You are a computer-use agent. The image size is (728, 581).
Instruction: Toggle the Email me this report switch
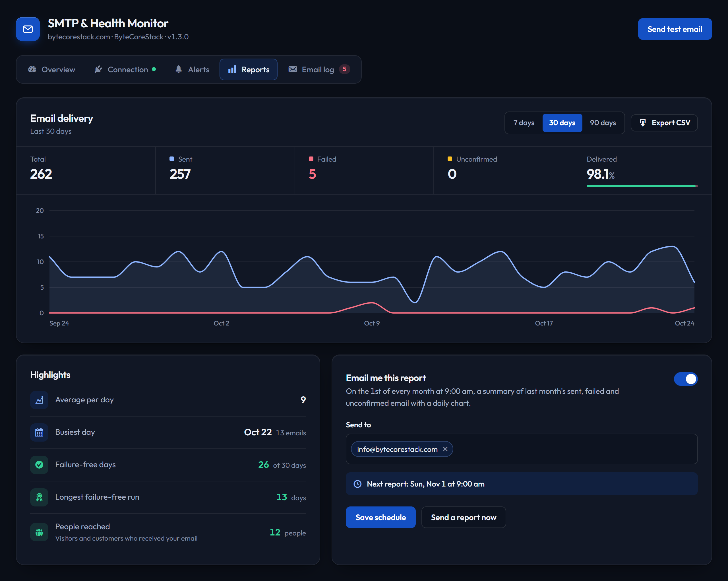click(x=686, y=379)
